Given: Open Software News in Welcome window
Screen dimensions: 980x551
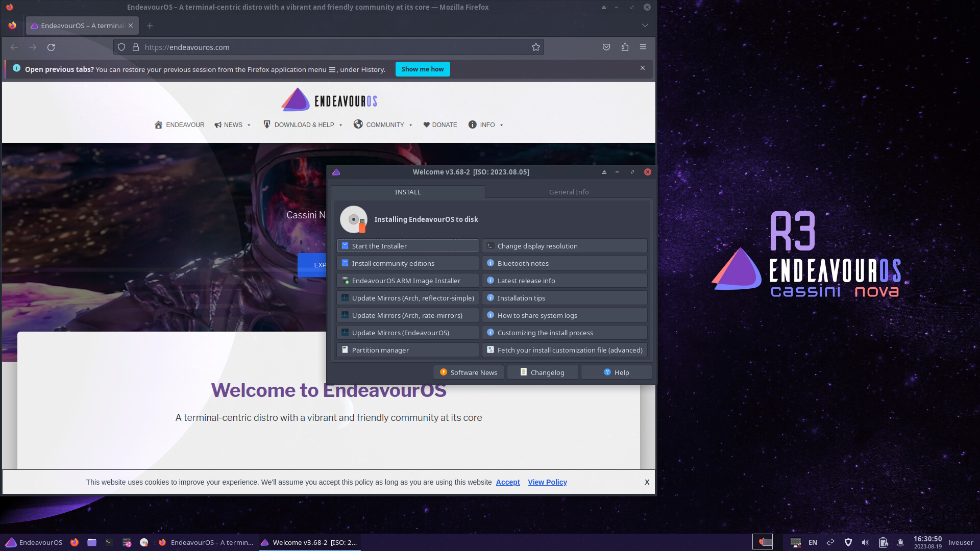Looking at the screenshot, I should point(469,372).
